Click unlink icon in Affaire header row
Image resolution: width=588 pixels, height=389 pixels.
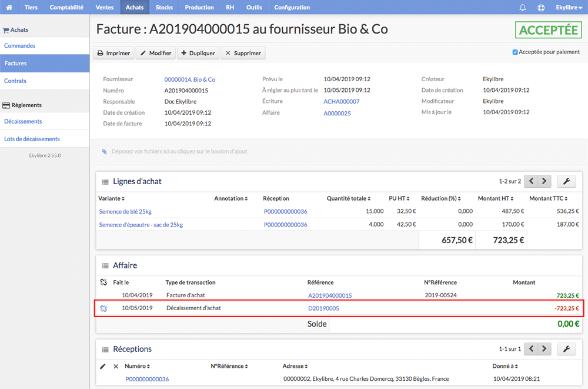(x=103, y=282)
